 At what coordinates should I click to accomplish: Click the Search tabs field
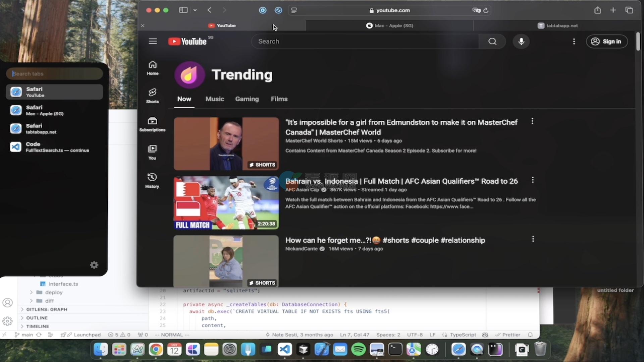pos(54,73)
